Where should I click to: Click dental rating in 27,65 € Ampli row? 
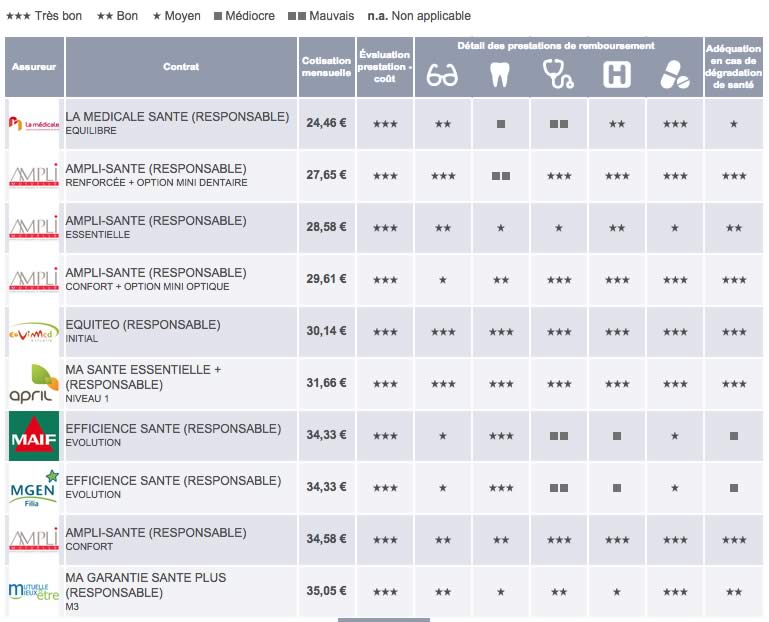(500, 176)
